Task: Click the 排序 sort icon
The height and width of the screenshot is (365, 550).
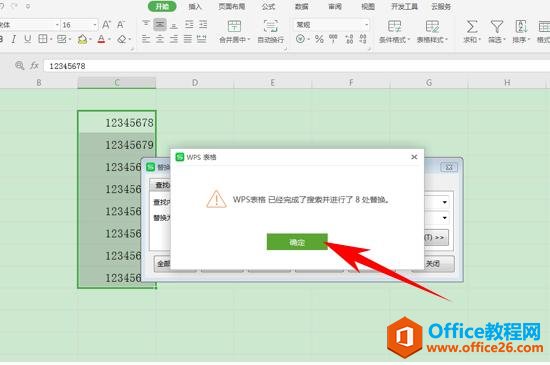Action: 521,32
